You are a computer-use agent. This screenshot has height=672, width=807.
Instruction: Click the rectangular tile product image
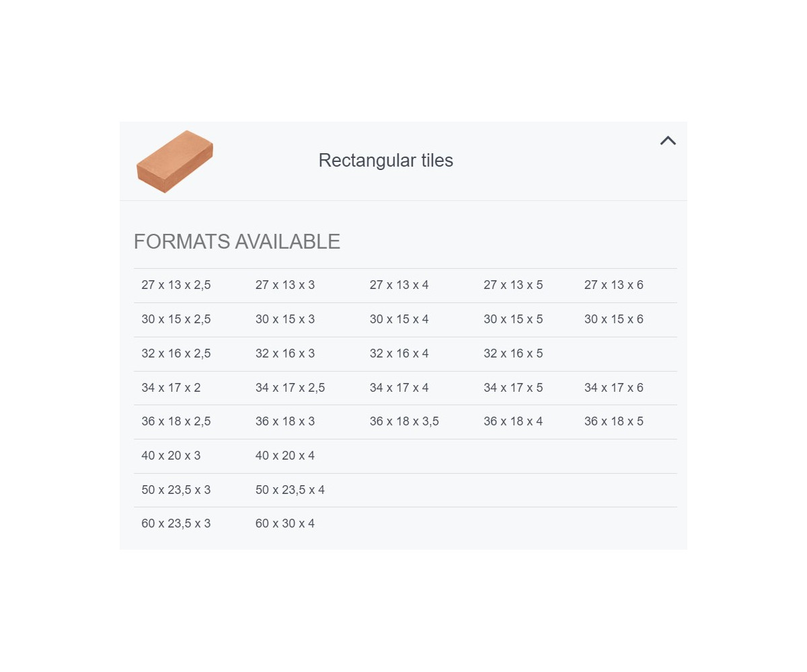(x=175, y=161)
